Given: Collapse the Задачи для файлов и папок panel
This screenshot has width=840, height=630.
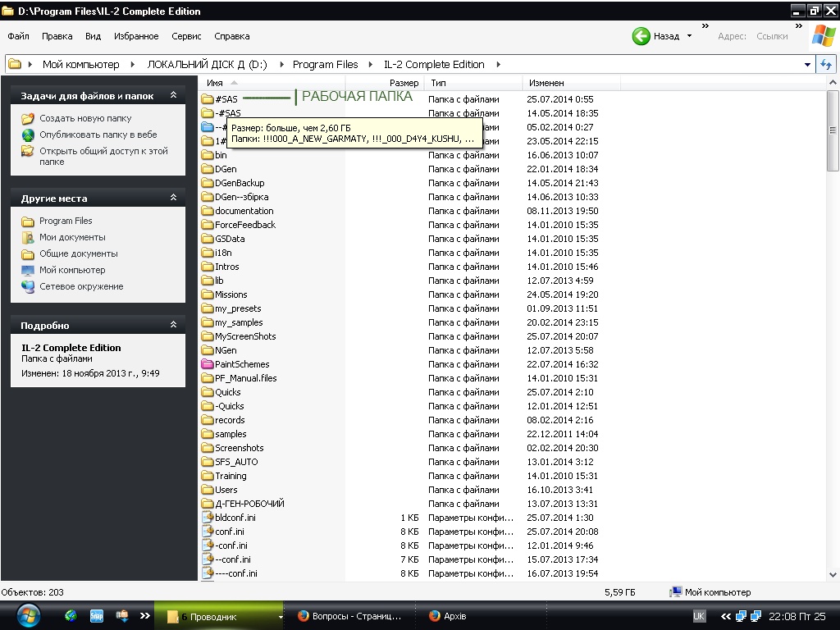Looking at the screenshot, I should [173, 95].
